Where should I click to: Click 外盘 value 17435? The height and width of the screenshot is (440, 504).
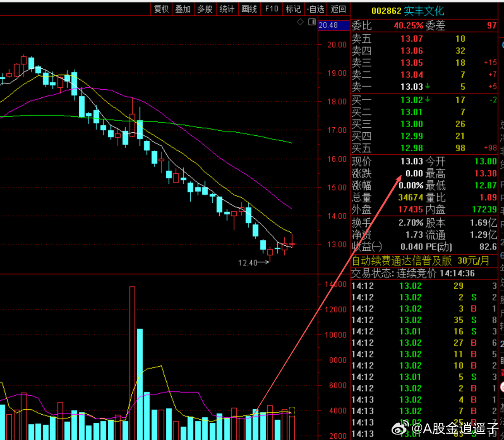tap(411, 209)
